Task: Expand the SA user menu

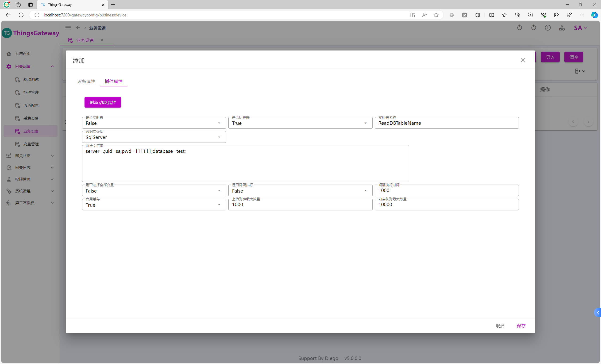Action: [580, 28]
